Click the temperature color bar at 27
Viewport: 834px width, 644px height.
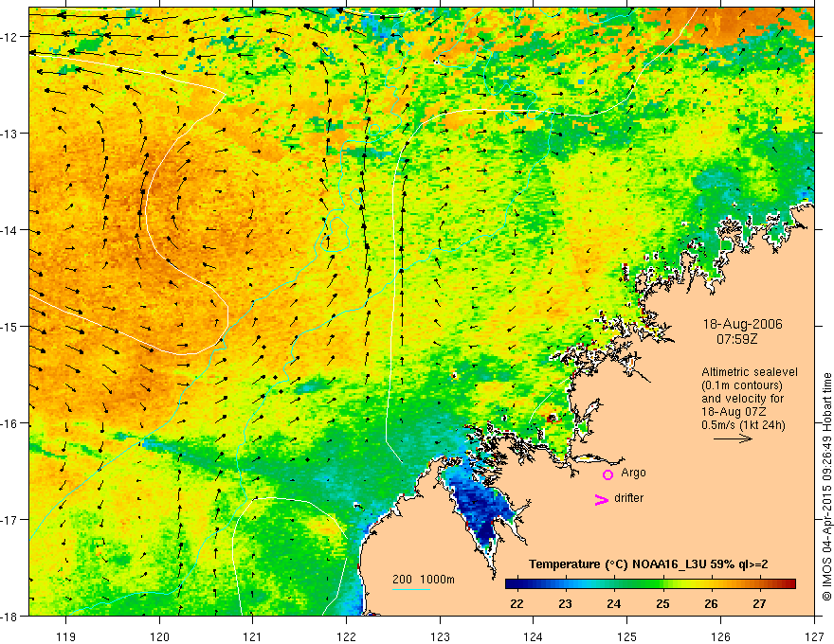(759, 584)
